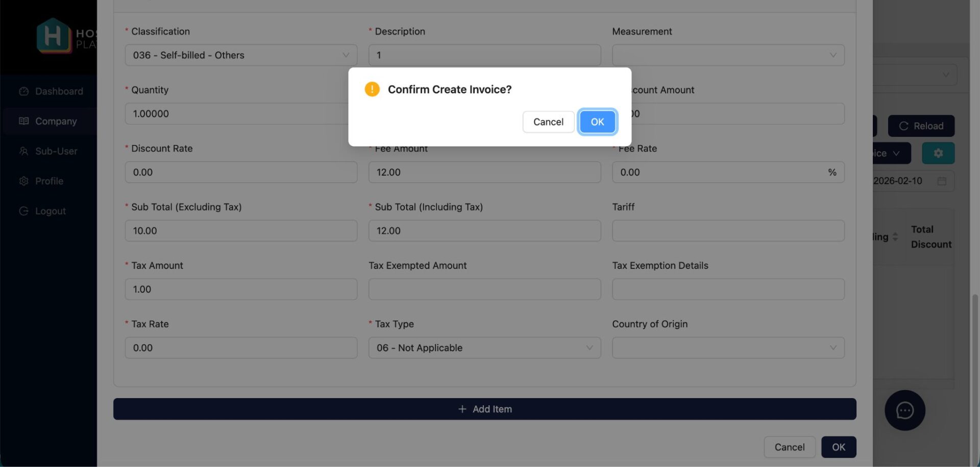Open the Sub-User sidebar item

(x=49, y=151)
